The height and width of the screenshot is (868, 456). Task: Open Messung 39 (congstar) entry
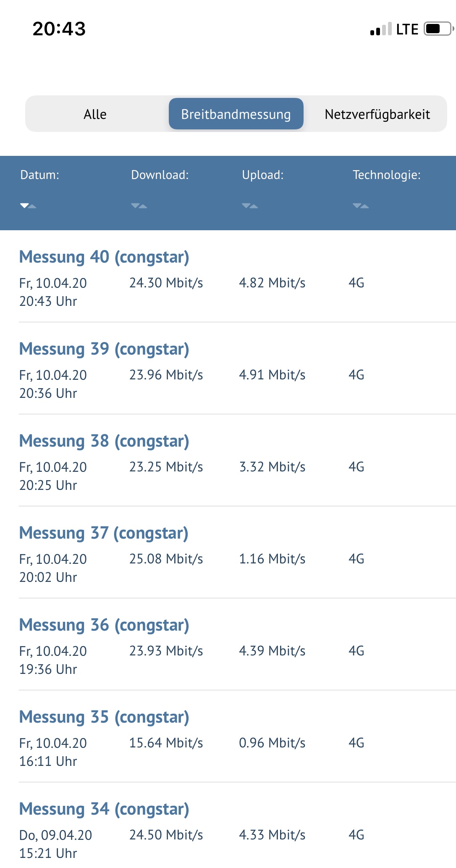click(x=104, y=349)
